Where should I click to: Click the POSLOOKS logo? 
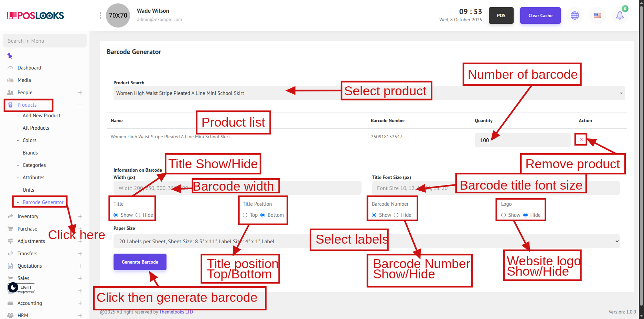pyautogui.click(x=35, y=15)
